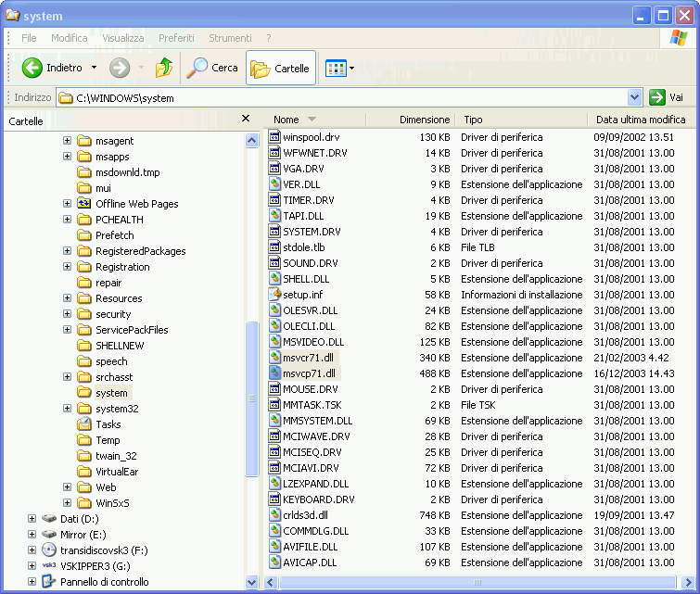Click the winspool.drv file icon

274,136
